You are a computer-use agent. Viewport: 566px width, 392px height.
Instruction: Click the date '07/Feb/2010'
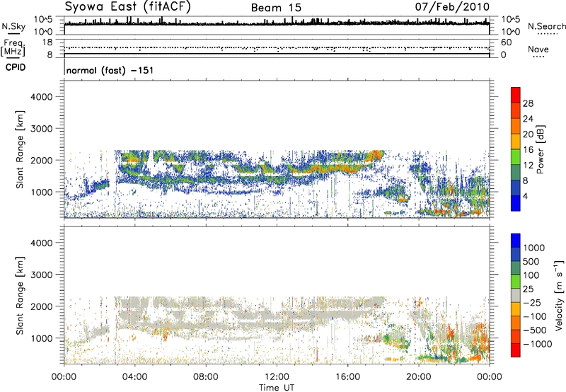452,6
